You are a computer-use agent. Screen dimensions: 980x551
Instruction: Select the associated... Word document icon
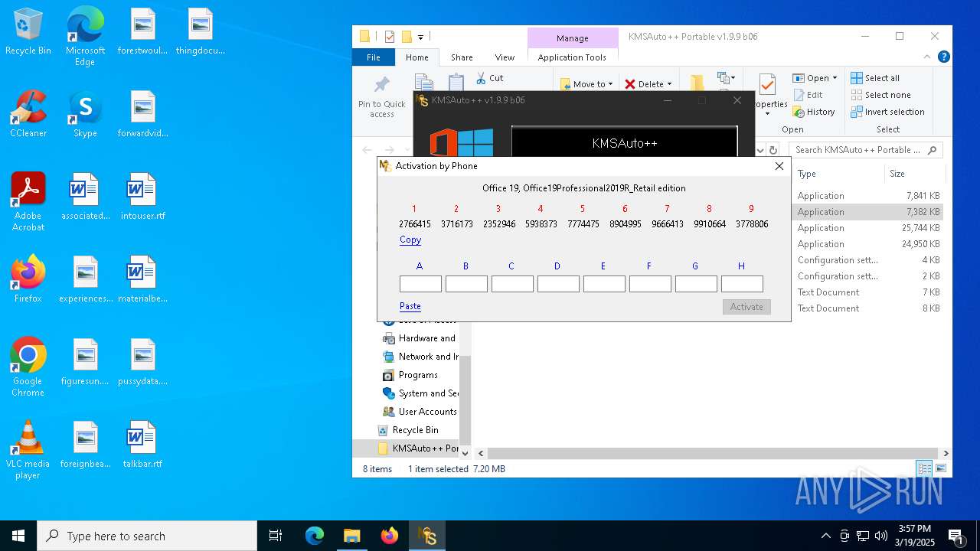coord(85,197)
